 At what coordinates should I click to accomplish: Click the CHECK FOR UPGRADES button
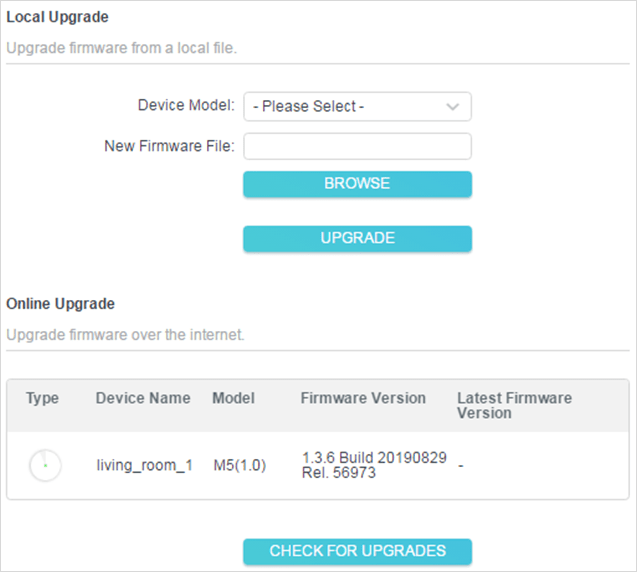coord(357,551)
